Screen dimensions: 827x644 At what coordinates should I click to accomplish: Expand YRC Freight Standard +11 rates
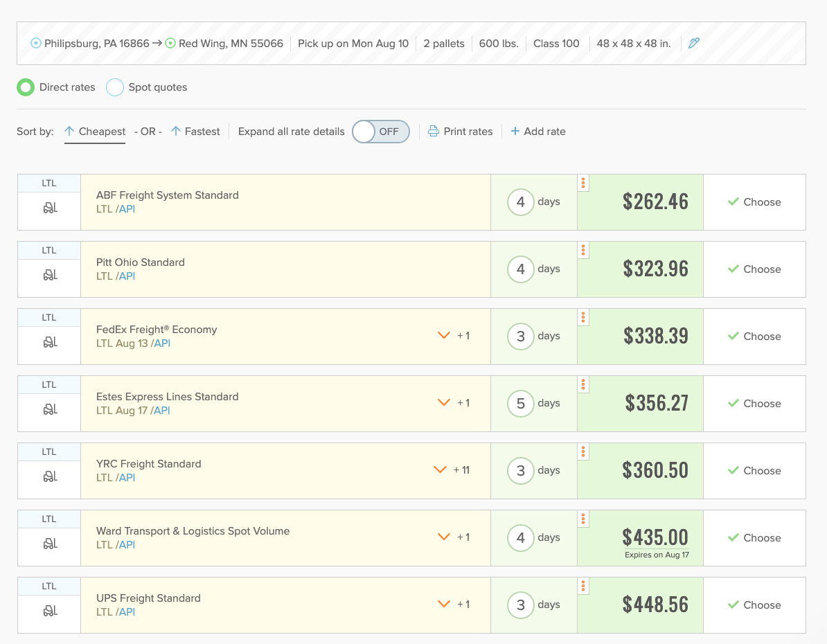[x=441, y=470]
